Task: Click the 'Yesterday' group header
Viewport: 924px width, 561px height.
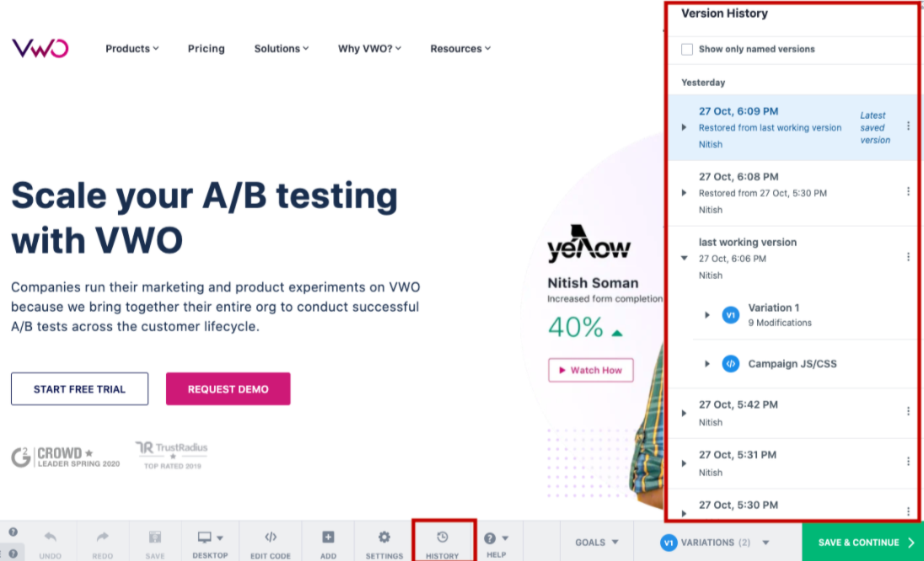Action: pyautogui.click(x=703, y=83)
